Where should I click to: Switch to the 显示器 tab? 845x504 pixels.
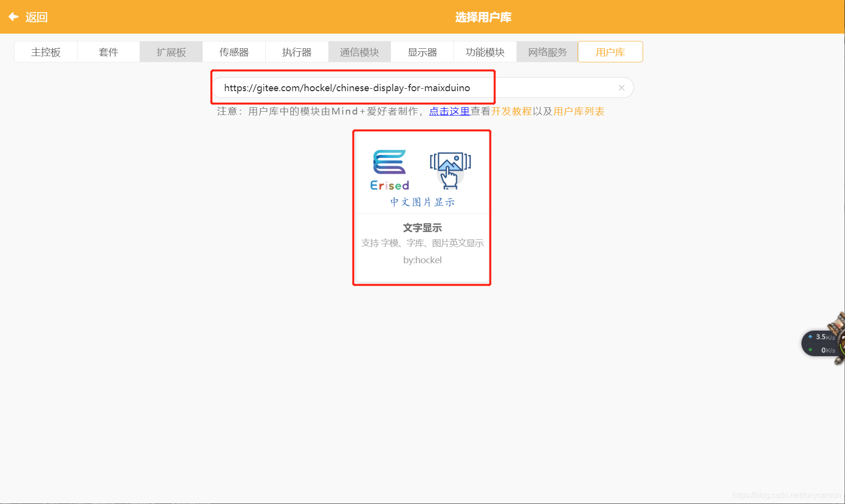tap(422, 52)
